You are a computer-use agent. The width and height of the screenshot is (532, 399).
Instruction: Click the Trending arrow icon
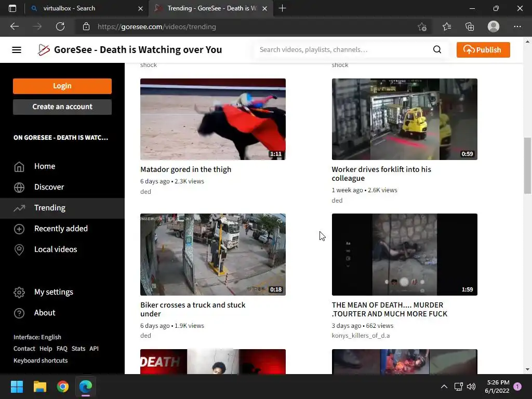(x=19, y=208)
